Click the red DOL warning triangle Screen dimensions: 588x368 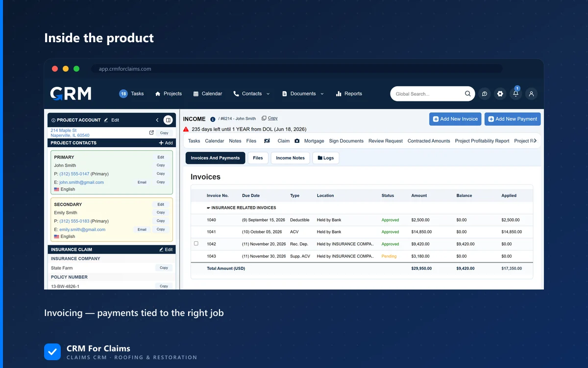tap(186, 130)
